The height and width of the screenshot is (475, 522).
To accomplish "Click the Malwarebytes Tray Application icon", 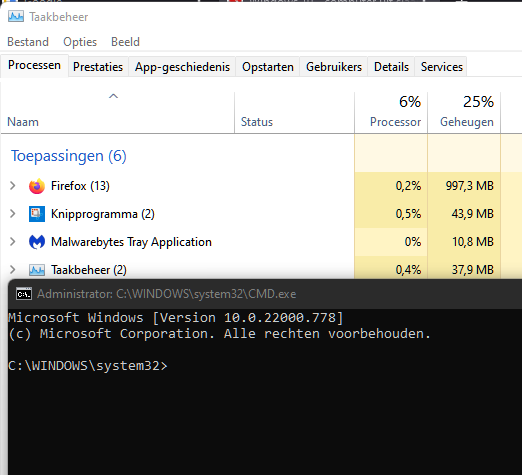I will (37, 242).
